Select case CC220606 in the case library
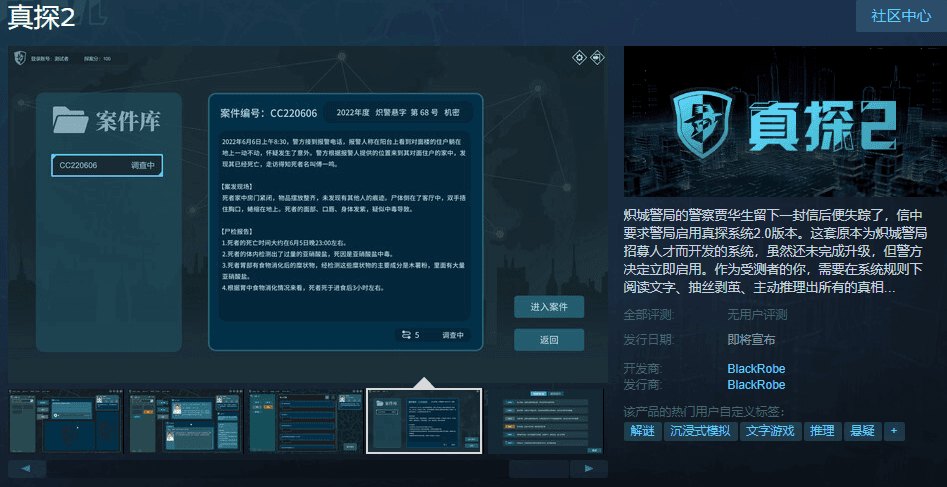This screenshot has height=487, width=947. (107, 165)
